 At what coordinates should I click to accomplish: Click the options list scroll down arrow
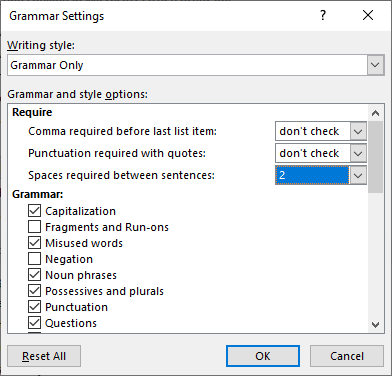(376, 325)
